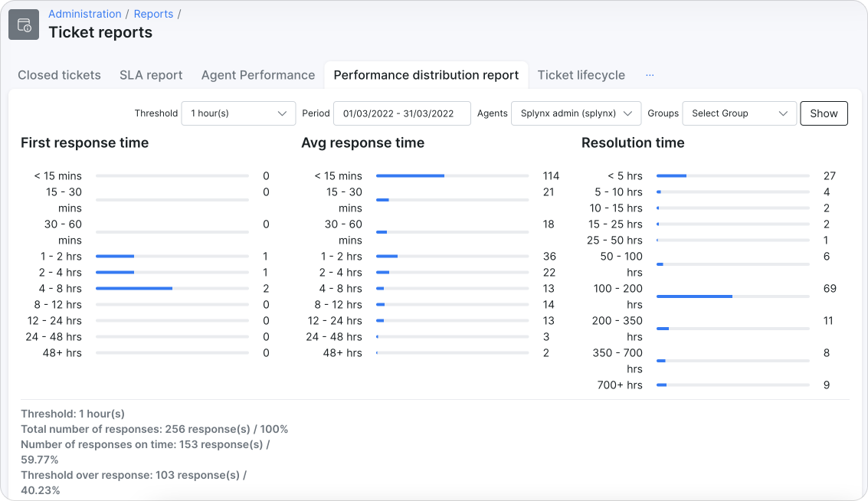Click the 4 - 8 hrs First response bar
868x501 pixels.
134,288
